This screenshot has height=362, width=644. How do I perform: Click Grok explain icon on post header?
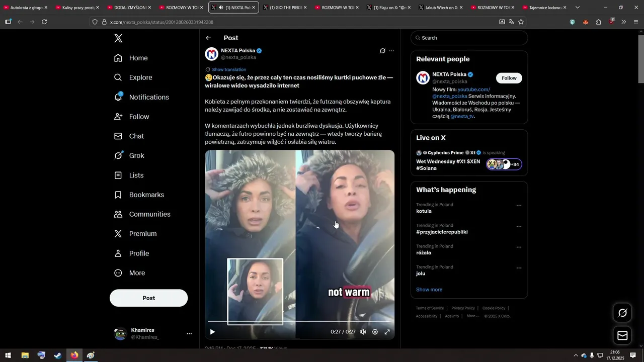[382, 51]
